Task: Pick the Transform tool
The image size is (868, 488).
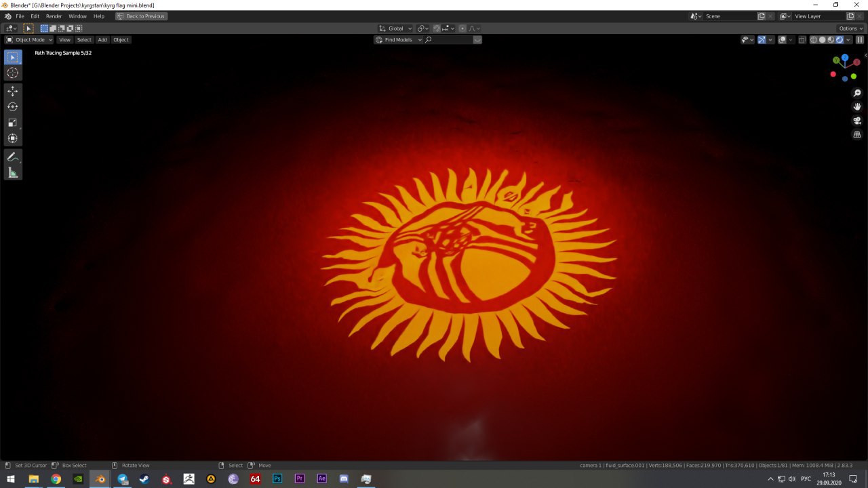Action: click(13, 138)
